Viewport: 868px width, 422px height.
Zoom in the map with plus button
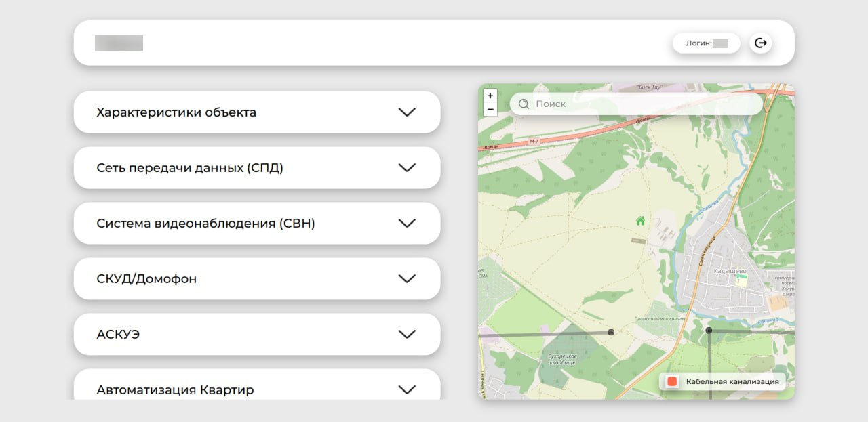click(x=490, y=96)
